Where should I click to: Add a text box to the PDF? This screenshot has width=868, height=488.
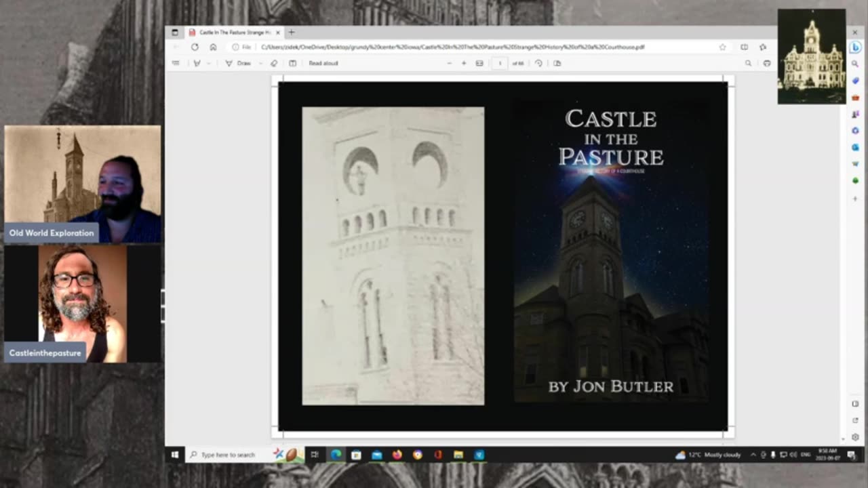pyautogui.click(x=292, y=63)
